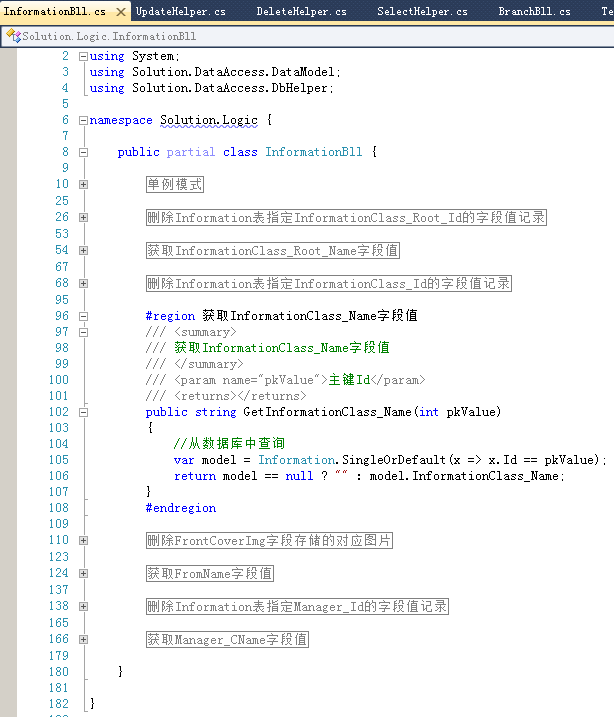The width and height of the screenshot is (614, 717).
Task: Collapse the namespace Solution.Logic block
Action: click(x=84, y=120)
